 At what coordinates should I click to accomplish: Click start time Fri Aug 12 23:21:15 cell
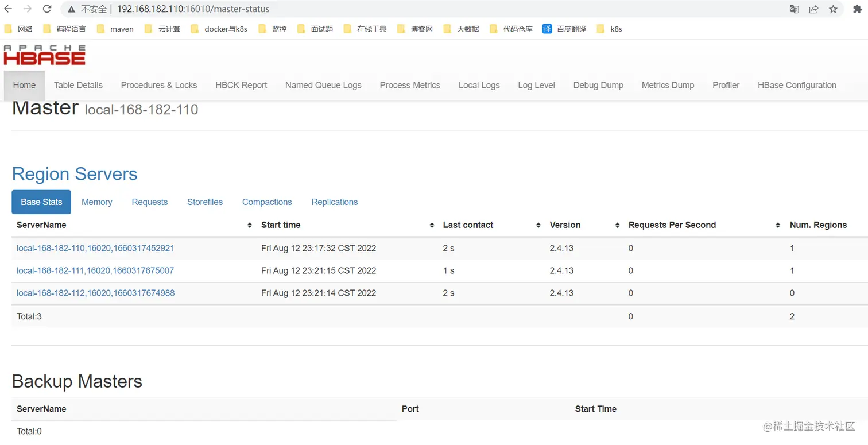[319, 270]
